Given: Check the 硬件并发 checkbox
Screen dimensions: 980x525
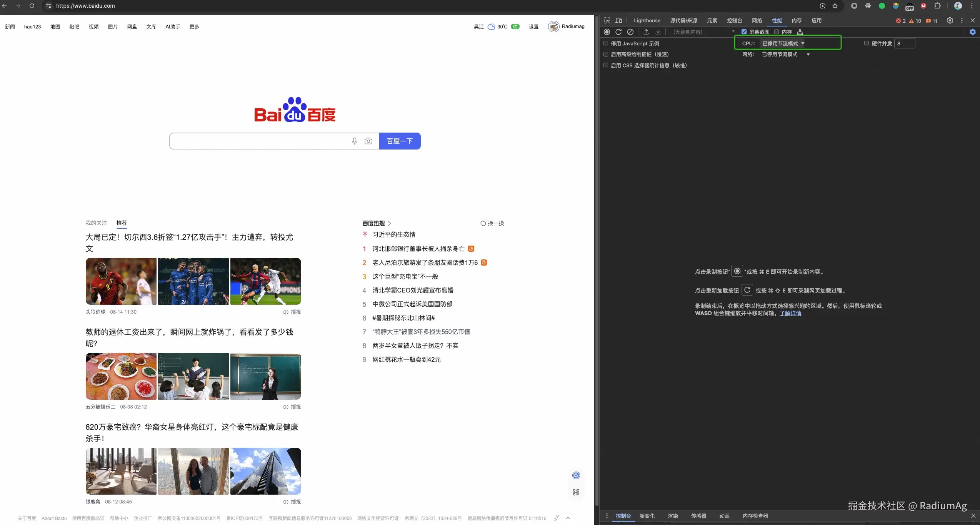Looking at the screenshot, I should tap(867, 43).
